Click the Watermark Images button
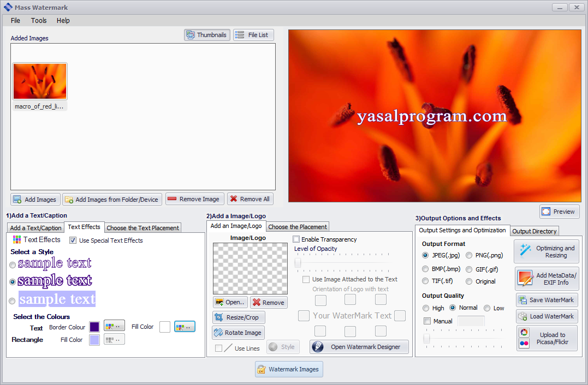 point(289,369)
